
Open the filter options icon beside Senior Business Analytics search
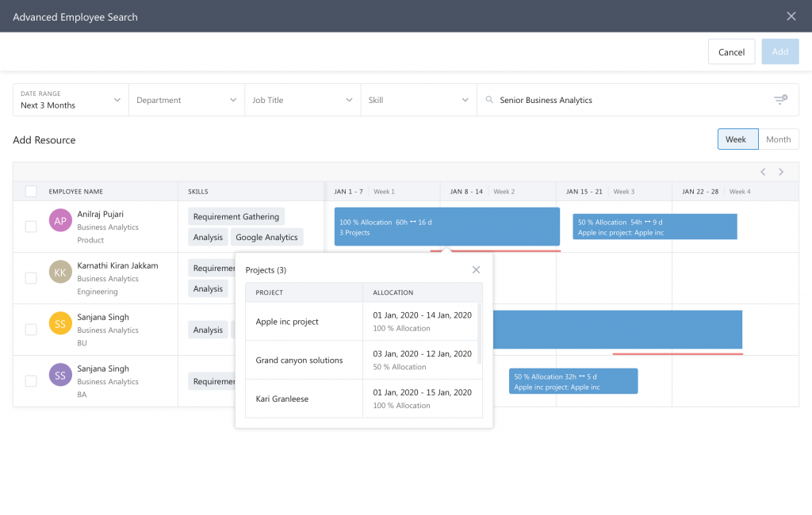click(x=780, y=100)
